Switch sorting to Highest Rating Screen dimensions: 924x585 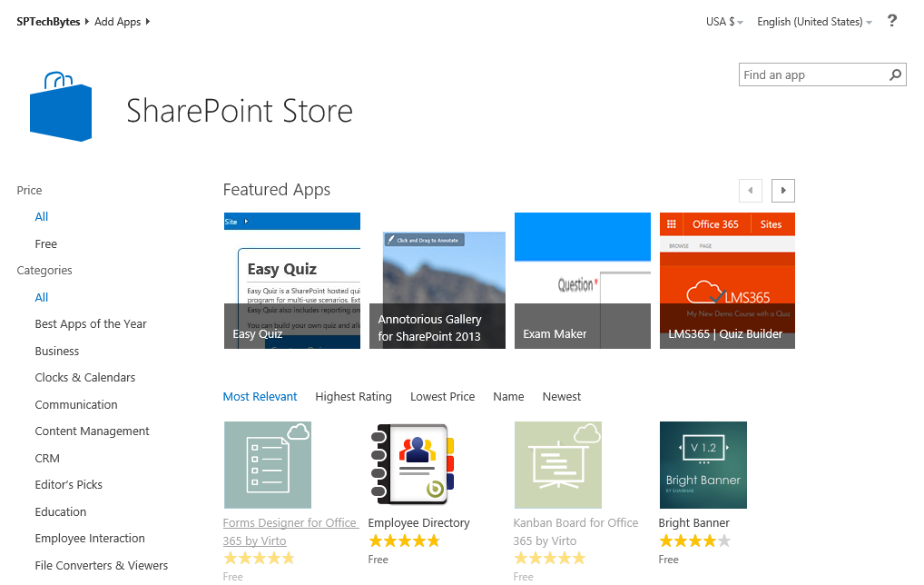pos(353,396)
